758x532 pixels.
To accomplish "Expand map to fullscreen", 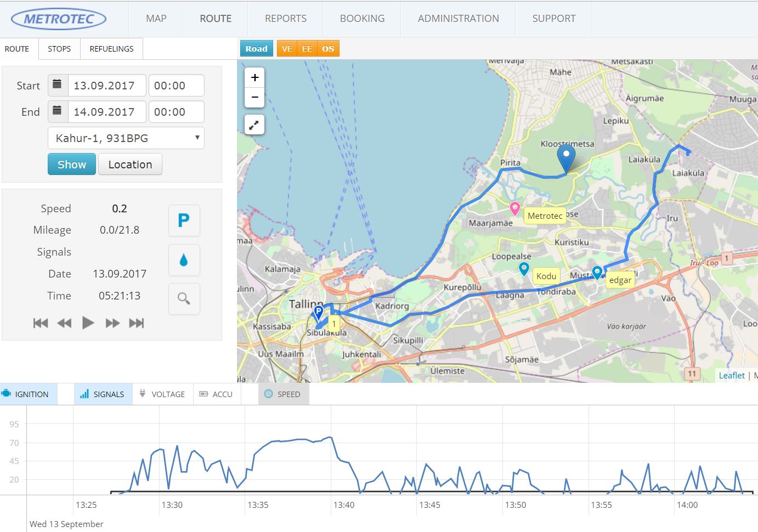I will pos(254,125).
